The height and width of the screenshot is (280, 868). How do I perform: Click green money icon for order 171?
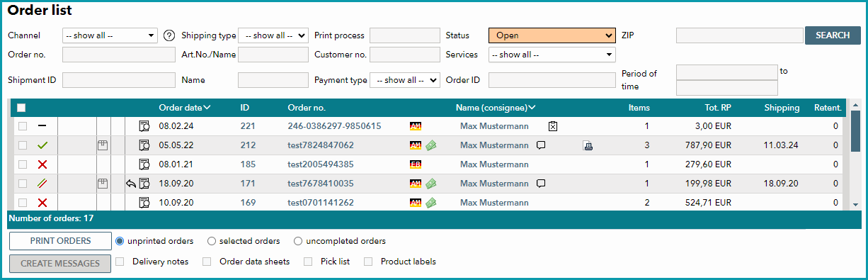430,184
